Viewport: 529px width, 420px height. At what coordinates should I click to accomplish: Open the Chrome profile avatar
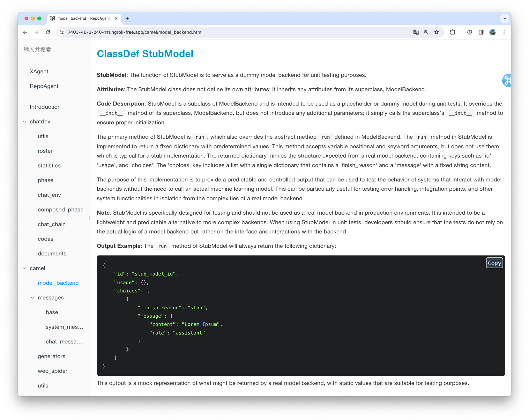(493, 32)
